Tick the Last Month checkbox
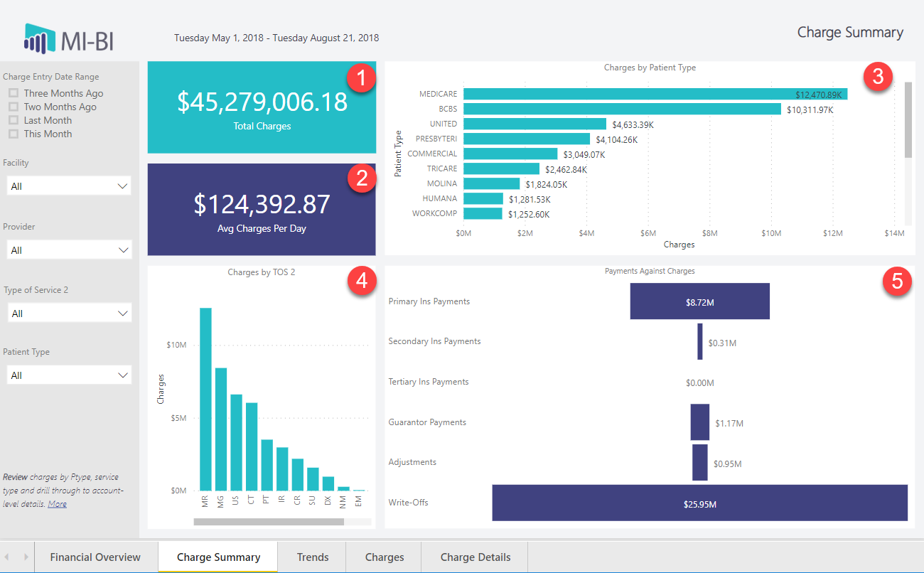The width and height of the screenshot is (924, 573). pos(14,120)
